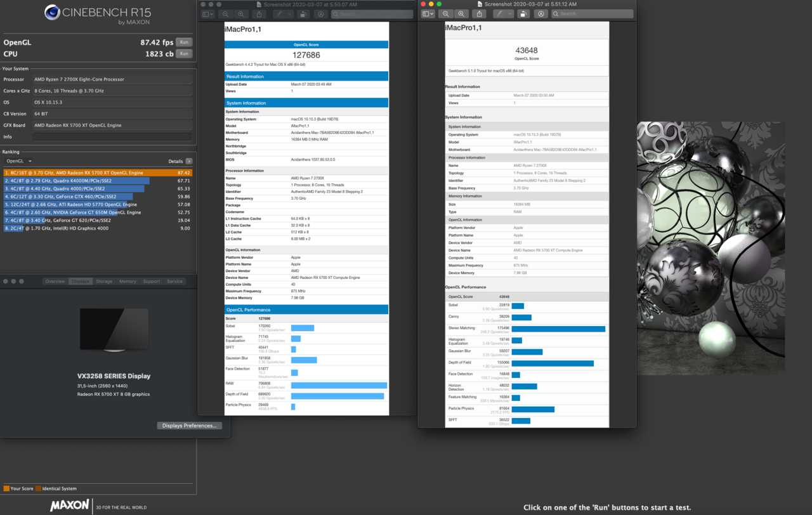Click the VX3258 display monitor image

(x=114, y=330)
